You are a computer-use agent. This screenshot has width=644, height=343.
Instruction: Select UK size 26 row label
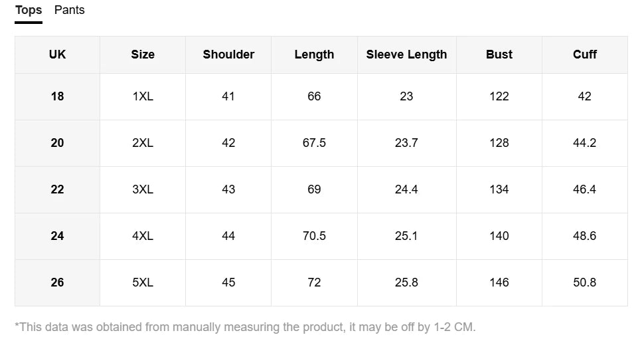pyautogui.click(x=57, y=283)
